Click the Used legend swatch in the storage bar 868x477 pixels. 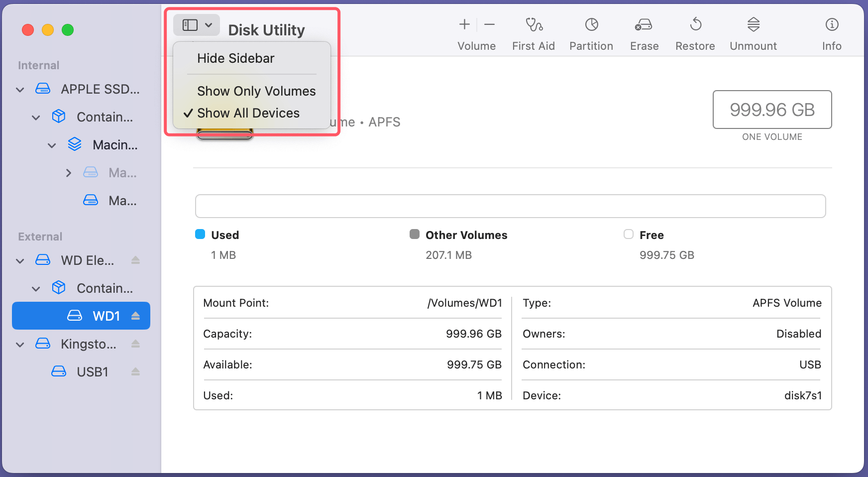coord(200,235)
